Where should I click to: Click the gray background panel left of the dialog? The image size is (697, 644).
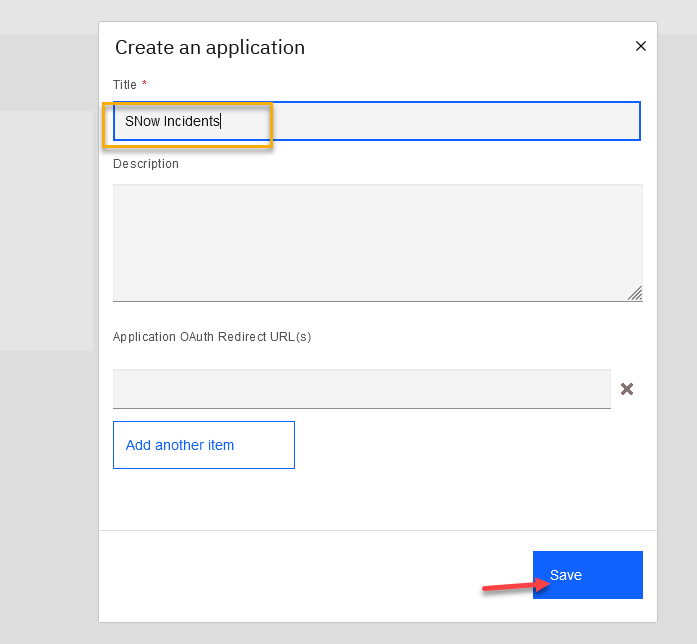[46, 230]
